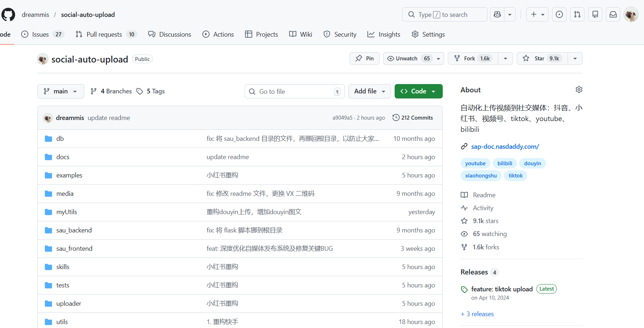Click the user avatar in header
The width and height of the screenshot is (644, 328).
tap(631, 15)
